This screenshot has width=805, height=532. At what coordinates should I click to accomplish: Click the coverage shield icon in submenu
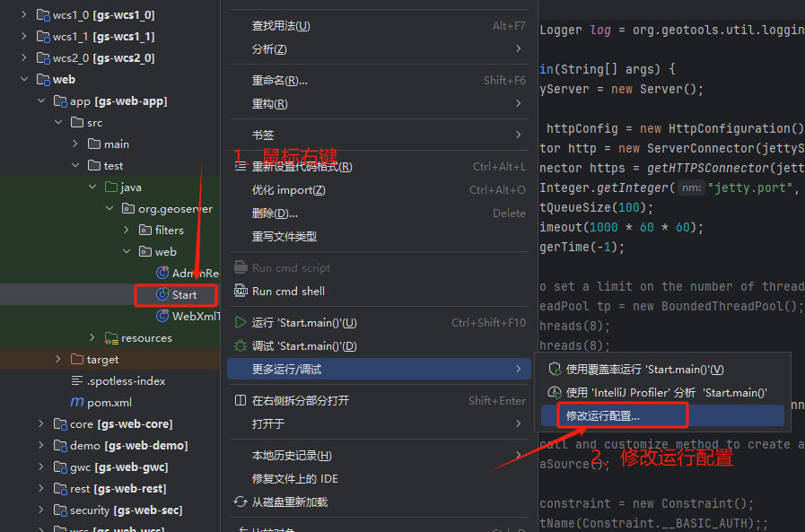tap(555, 370)
